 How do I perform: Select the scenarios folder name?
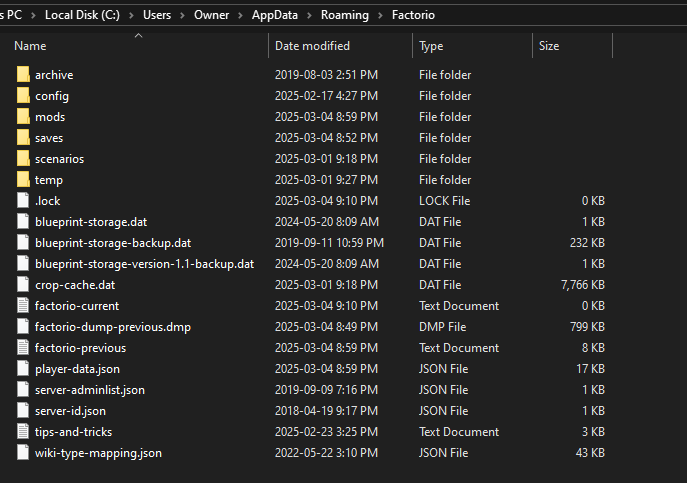click(x=59, y=159)
